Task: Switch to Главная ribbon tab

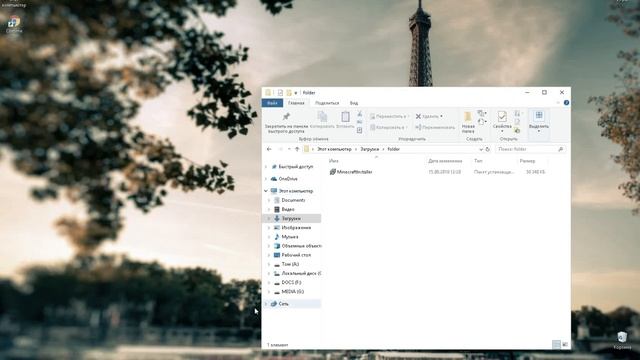Action: click(296, 103)
